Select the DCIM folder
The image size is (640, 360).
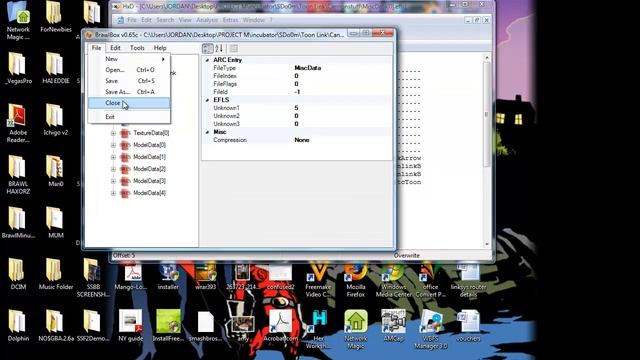(18, 274)
